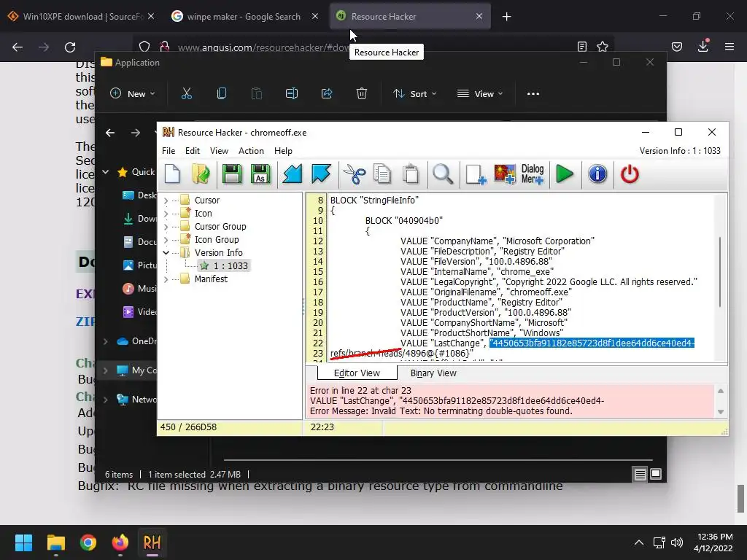Save the file with the green floppy icon
Screen dimensions: 747x560
pos(232,174)
